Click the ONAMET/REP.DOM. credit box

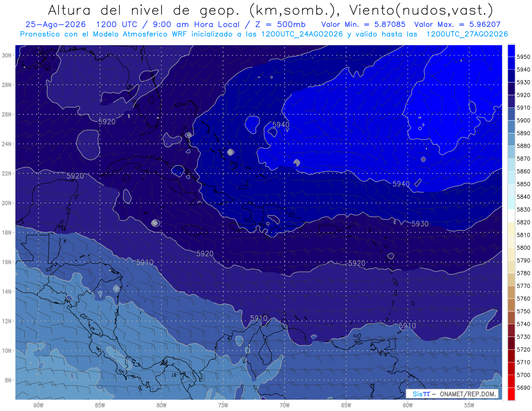(x=452, y=394)
